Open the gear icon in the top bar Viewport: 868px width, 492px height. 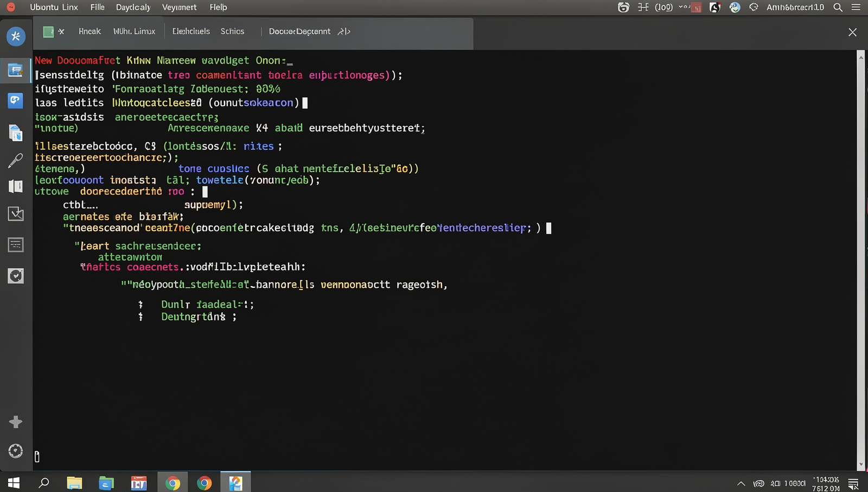pyautogui.click(x=754, y=7)
